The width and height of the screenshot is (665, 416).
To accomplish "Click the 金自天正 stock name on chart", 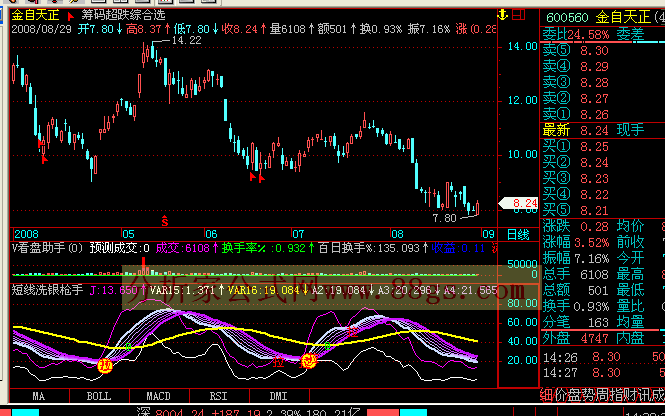I will [35, 15].
